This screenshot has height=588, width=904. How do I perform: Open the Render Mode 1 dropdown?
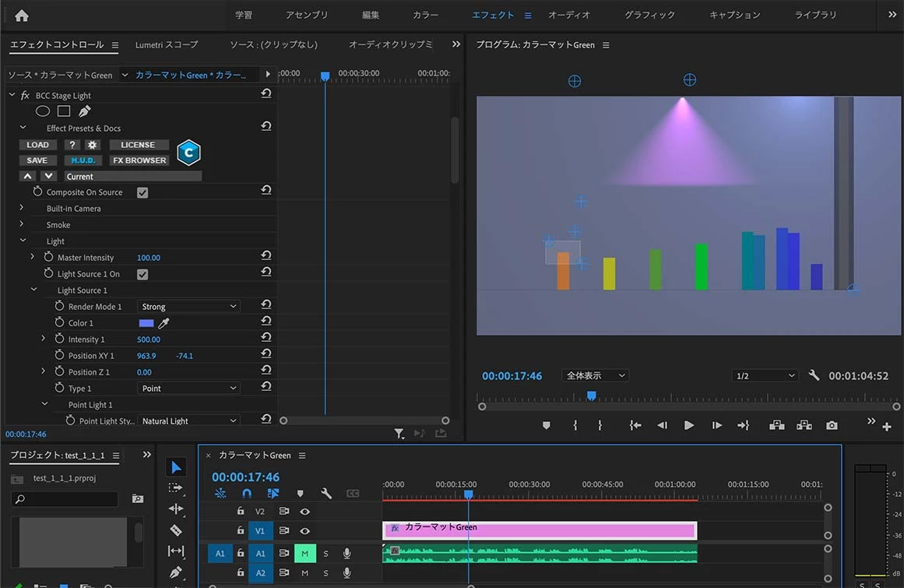pyautogui.click(x=188, y=307)
